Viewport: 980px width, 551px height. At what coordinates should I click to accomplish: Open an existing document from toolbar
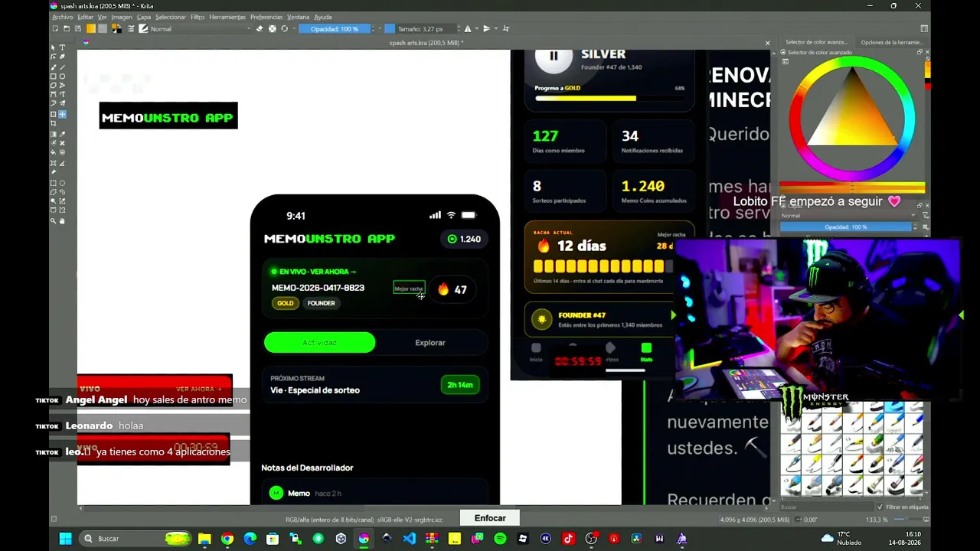67,29
